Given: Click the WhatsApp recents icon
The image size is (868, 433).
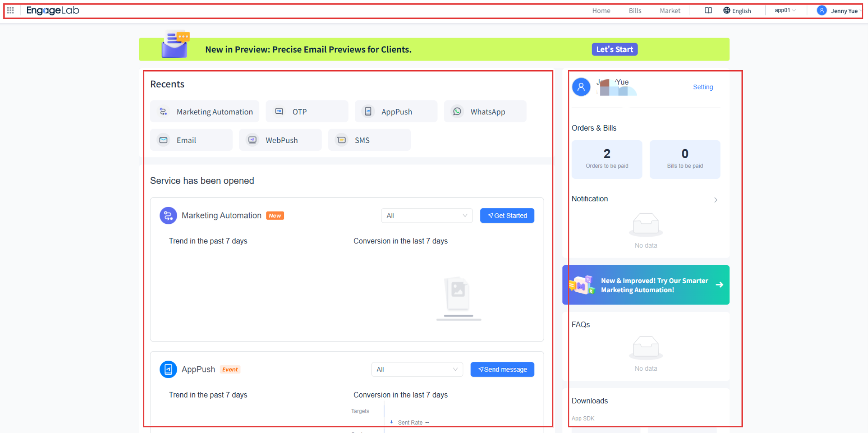Looking at the screenshot, I should click(457, 111).
